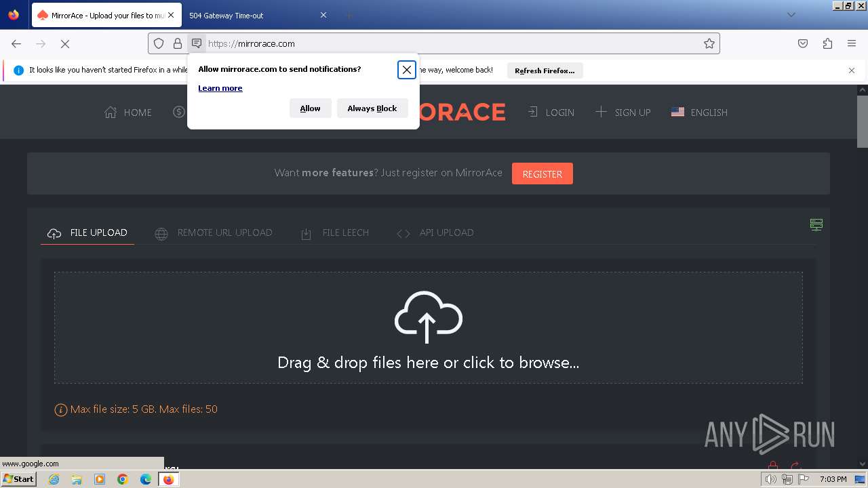
Task: Go to the HOME menu item
Action: pos(128,113)
